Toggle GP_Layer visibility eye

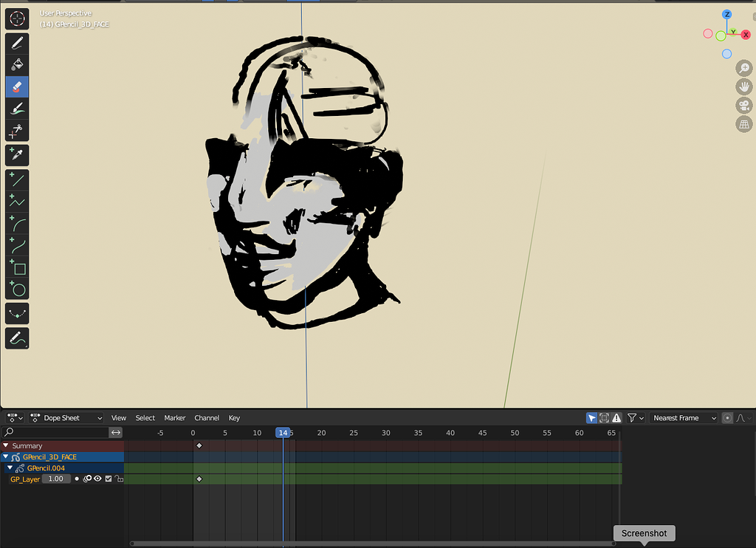97,479
